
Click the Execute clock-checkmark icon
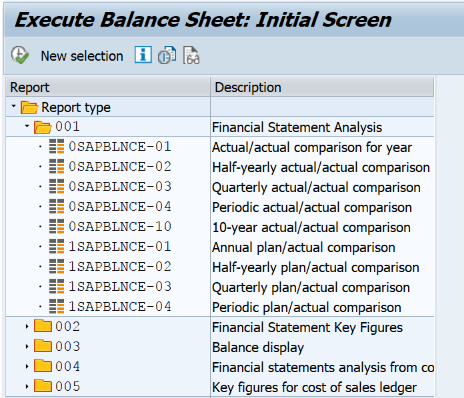pyautogui.click(x=20, y=55)
